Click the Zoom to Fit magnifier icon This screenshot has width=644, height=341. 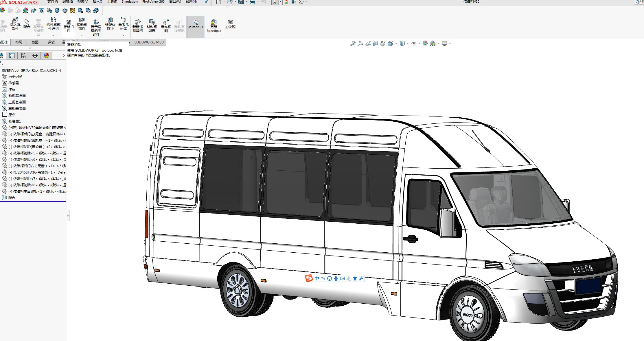click(x=353, y=43)
